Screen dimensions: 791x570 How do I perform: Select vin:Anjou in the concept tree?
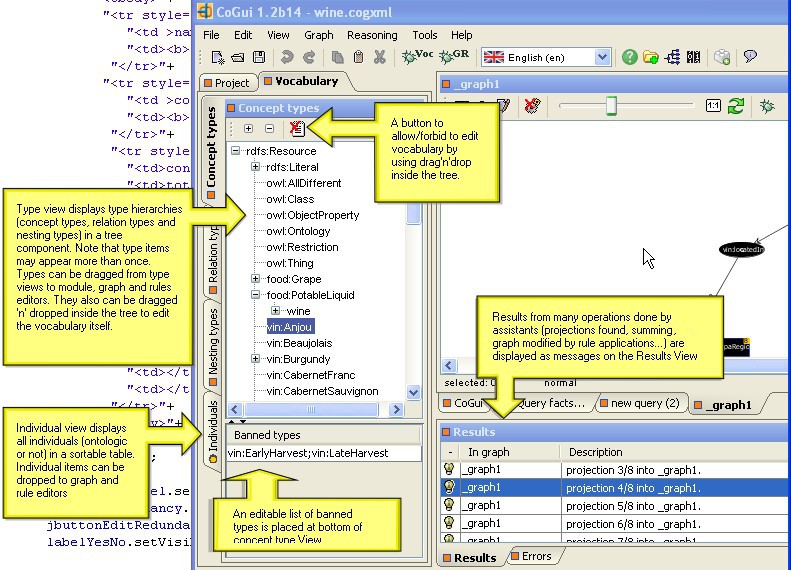[291, 327]
